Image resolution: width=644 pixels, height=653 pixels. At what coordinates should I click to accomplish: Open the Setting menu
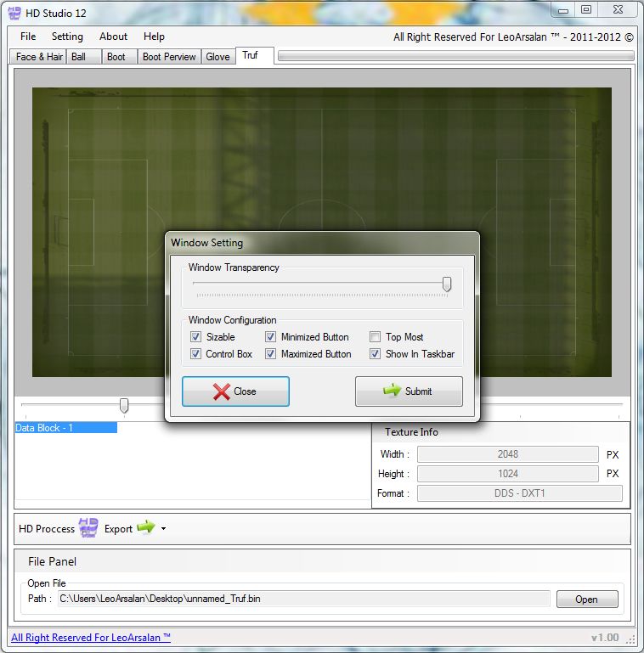pos(67,37)
